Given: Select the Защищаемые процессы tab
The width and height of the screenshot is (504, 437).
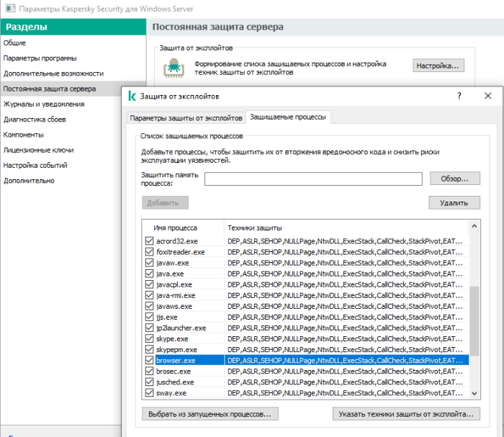Looking at the screenshot, I should point(287,117).
